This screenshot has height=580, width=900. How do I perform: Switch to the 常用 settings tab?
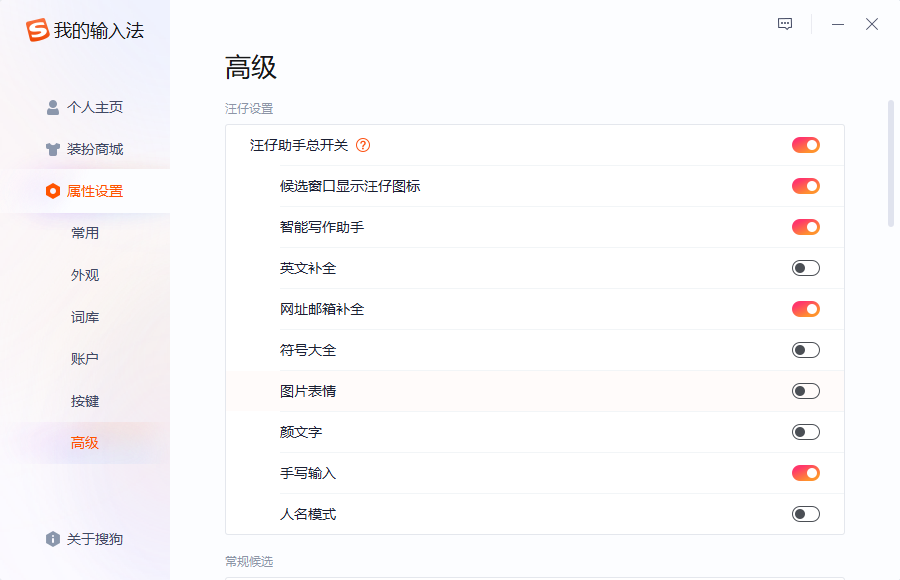coord(85,233)
